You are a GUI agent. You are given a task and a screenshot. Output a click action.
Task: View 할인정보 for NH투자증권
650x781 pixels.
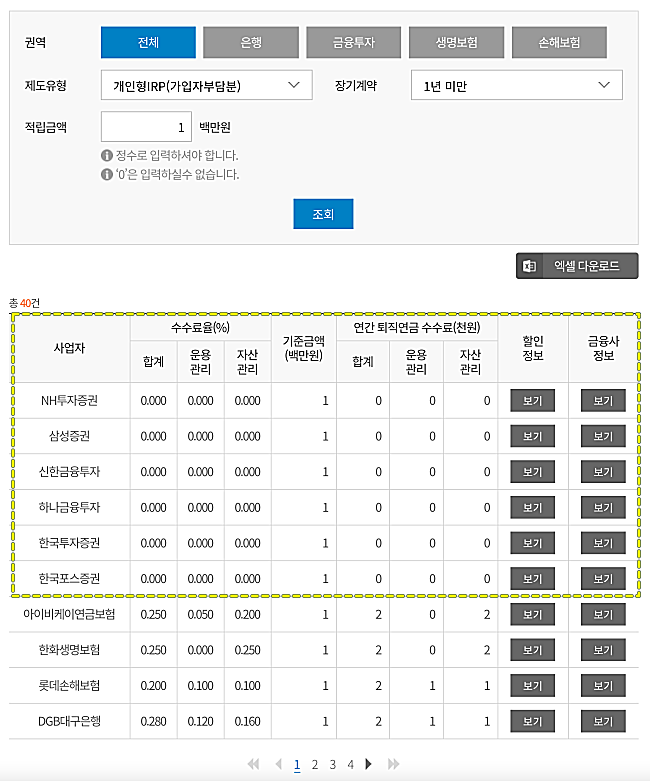pyautogui.click(x=532, y=401)
